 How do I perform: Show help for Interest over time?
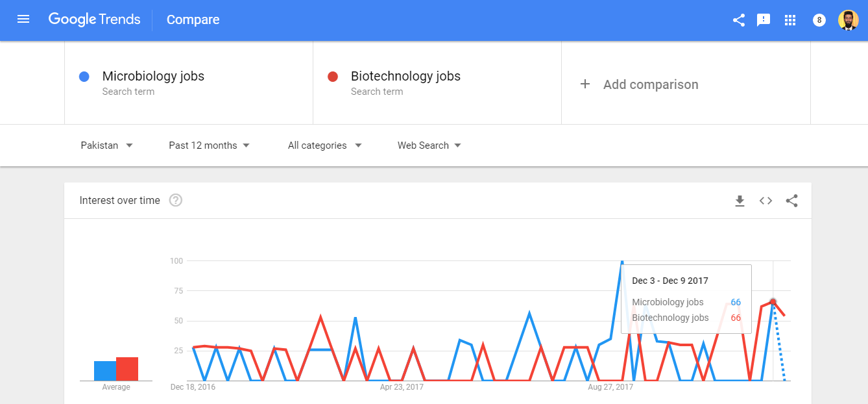click(175, 200)
